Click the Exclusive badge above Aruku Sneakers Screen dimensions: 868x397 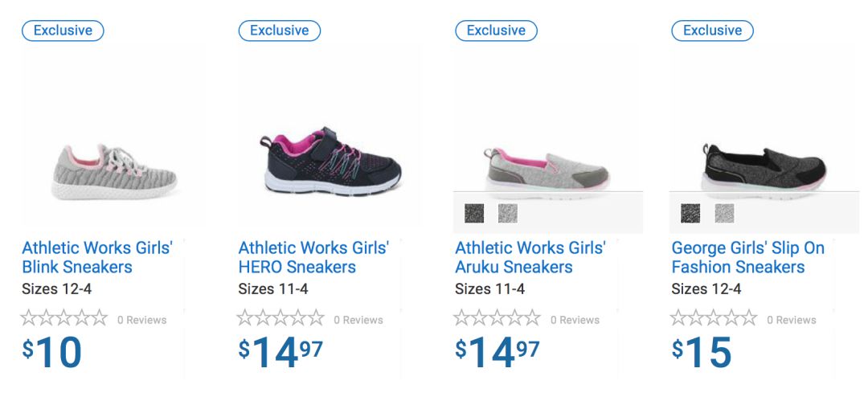pyautogui.click(x=496, y=31)
